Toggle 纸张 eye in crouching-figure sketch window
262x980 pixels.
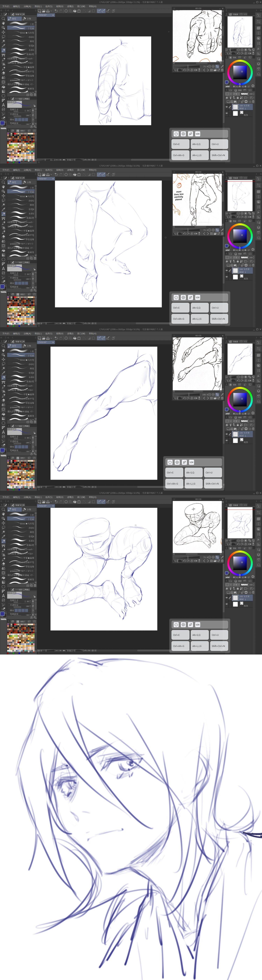227,604
